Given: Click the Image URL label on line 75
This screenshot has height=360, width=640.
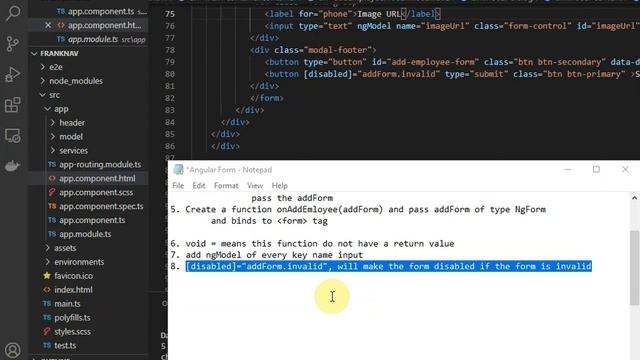Looking at the screenshot, I should coord(379,14).
